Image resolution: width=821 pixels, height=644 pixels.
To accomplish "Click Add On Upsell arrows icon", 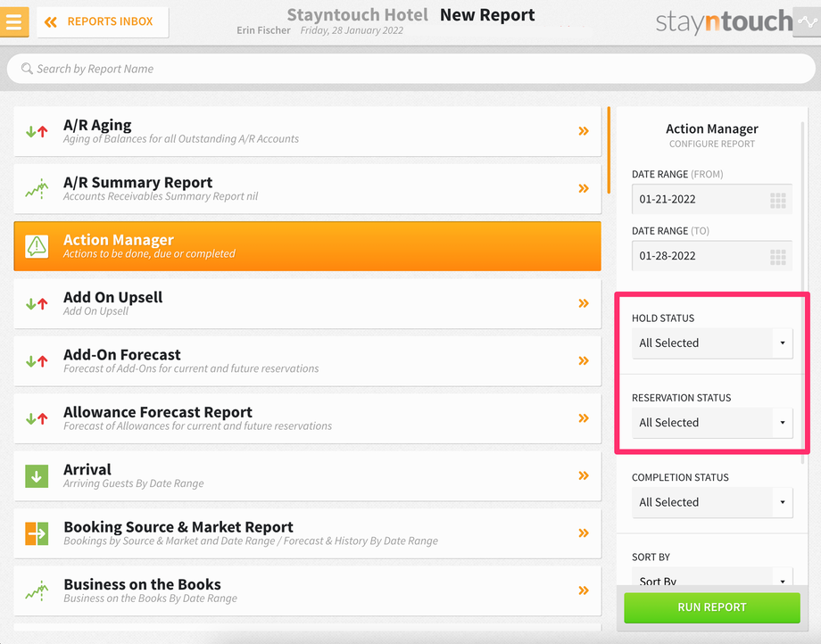I will (37, 303).
